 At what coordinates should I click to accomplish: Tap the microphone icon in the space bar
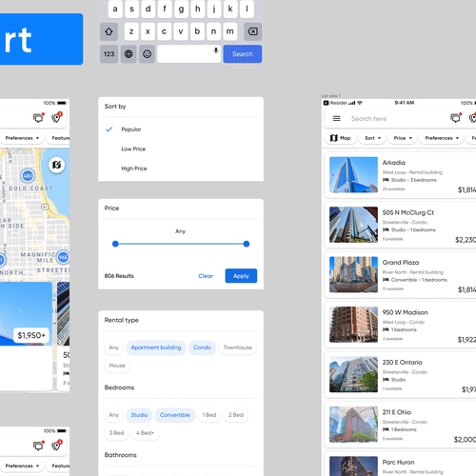tap(216, 50)
